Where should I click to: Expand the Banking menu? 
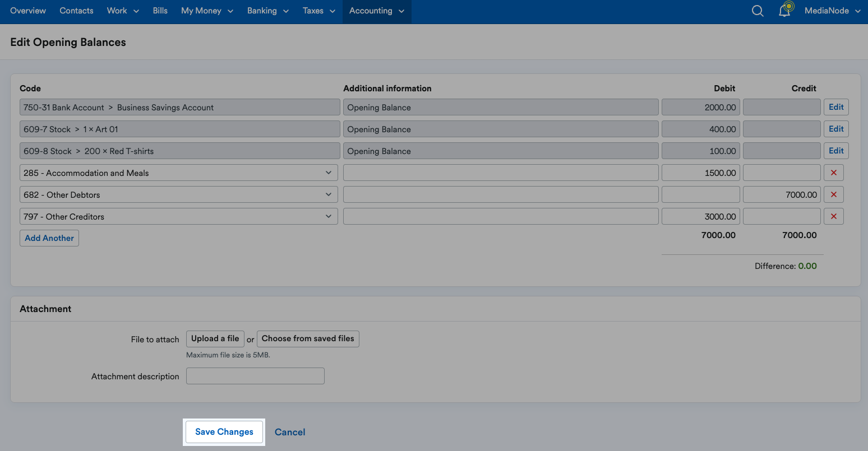click(x=268, y=11)
